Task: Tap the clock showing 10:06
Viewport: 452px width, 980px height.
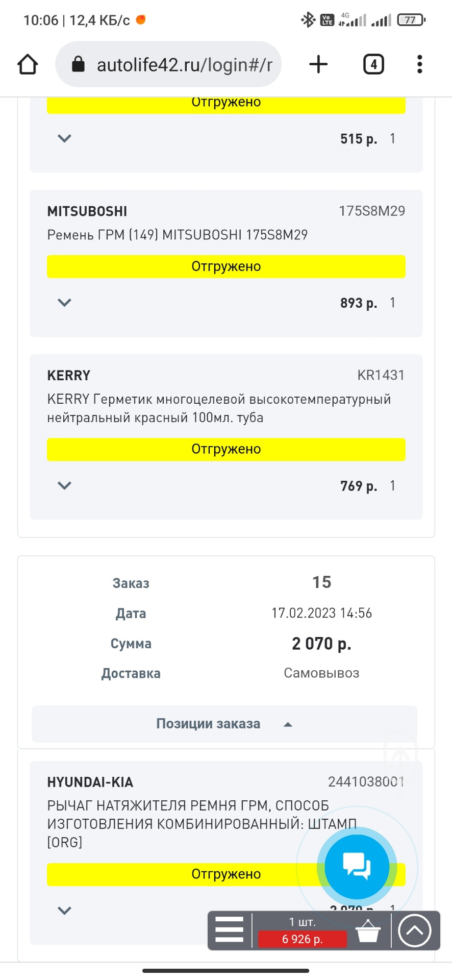Action: (41, 19)
